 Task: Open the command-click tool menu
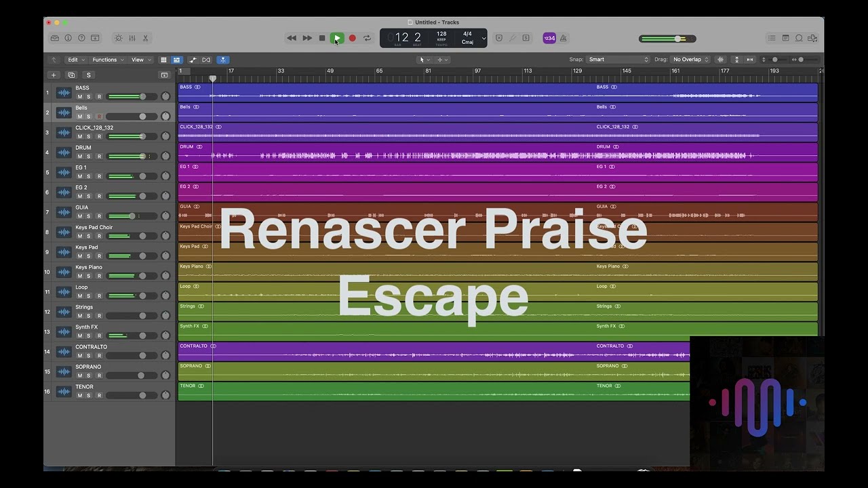(442, 60)
